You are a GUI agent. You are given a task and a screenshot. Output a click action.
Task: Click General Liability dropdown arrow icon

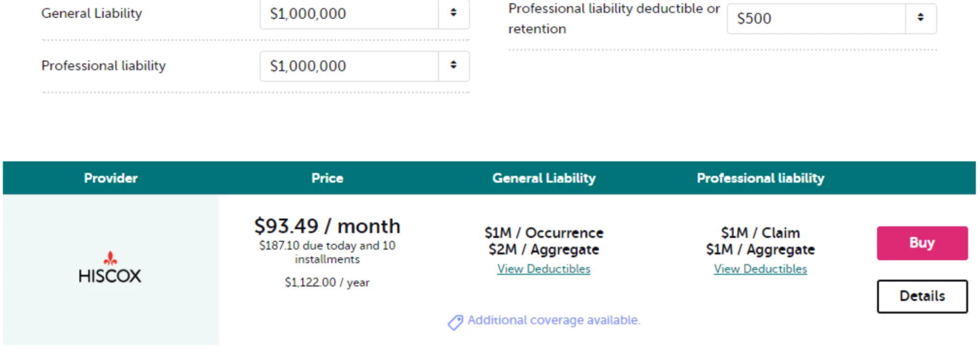point(453,13)
